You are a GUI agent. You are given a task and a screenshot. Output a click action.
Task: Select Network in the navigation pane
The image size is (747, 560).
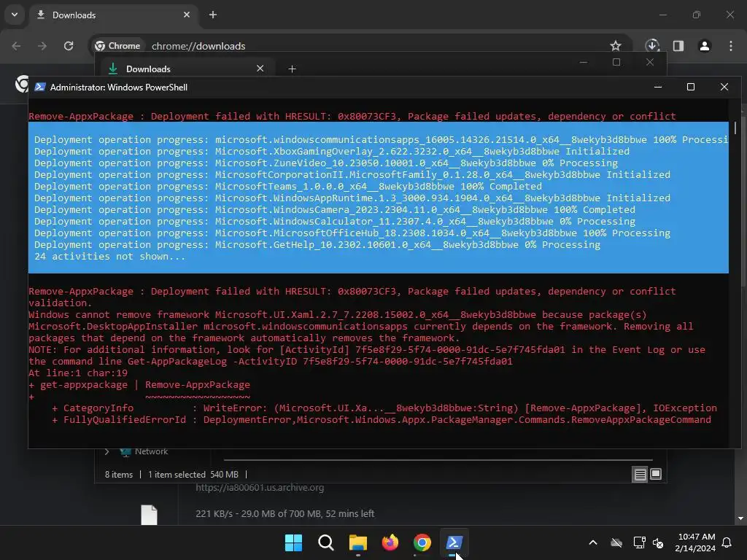[151, 451]
